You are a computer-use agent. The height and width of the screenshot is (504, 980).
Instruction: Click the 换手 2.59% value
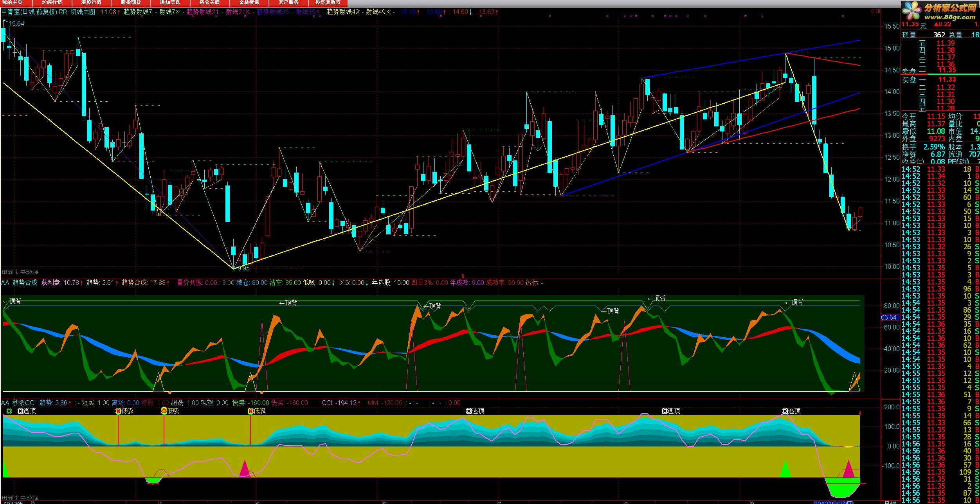tap(934, 147)
